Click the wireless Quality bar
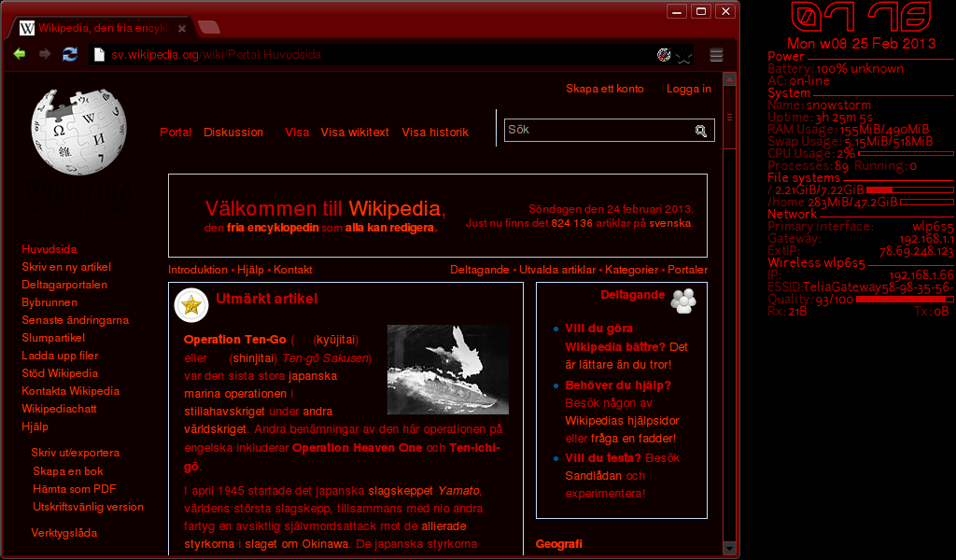The image size is (956, 560). (905, 300)
